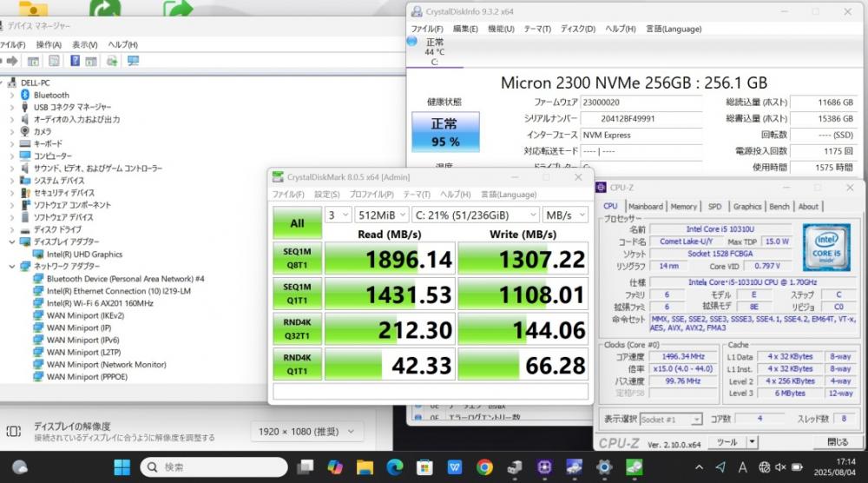Click the display resolution icon in Settings
This screenshot has width=868, height=483.
(x=14, y=431)
